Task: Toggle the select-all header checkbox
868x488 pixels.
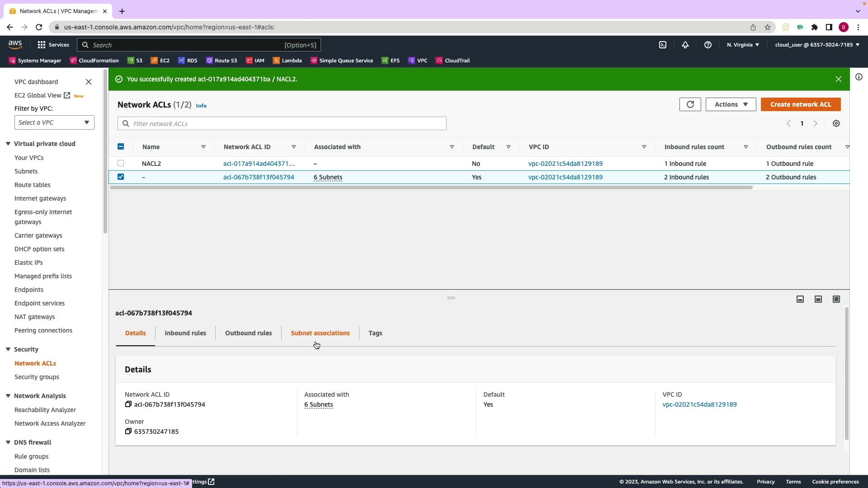Action: (121, 147)
